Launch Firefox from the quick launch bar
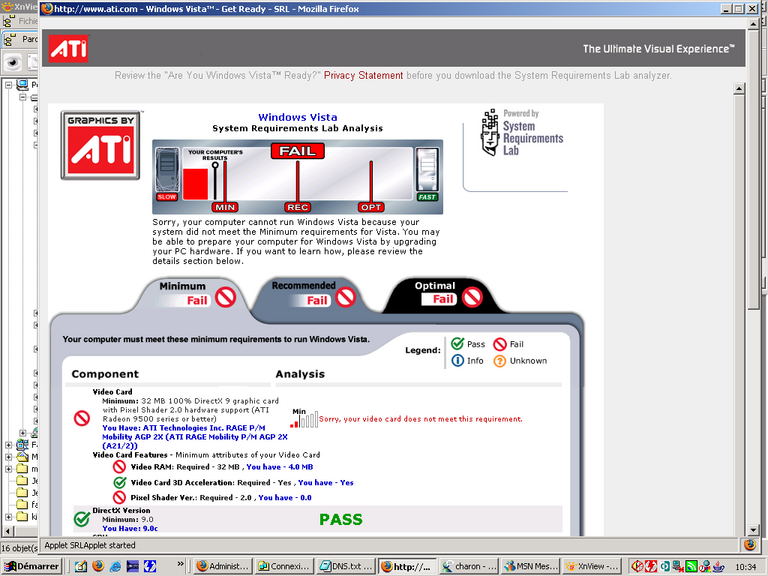The height and width of the screenshot is (576, 768). click(x=98, y=566)
